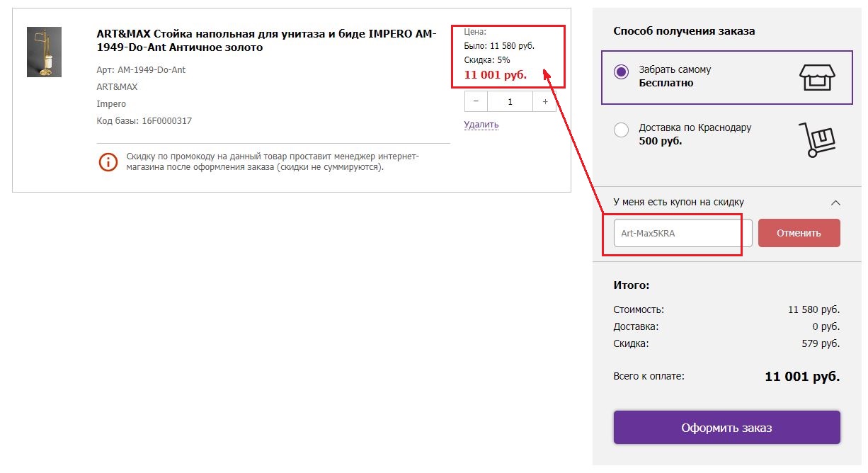The width and height of the screenshot is (868, 473).
Task: Open the ART&MAX Стойка напольная product title
Action: coord(267,41)
